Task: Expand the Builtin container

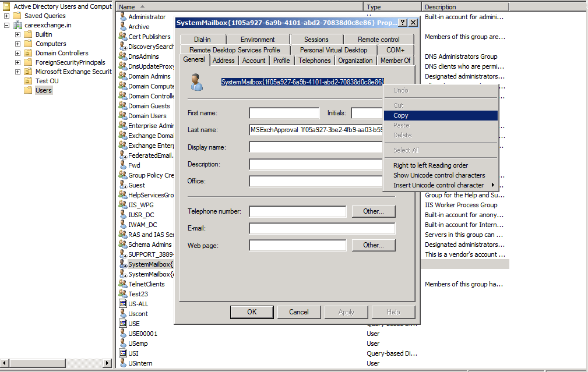Action: click(17, 34)
